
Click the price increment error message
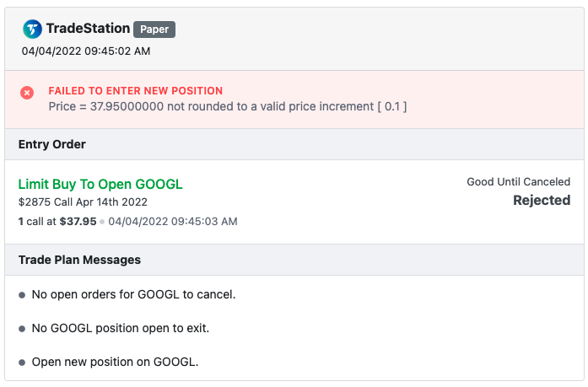coord(228,106)
